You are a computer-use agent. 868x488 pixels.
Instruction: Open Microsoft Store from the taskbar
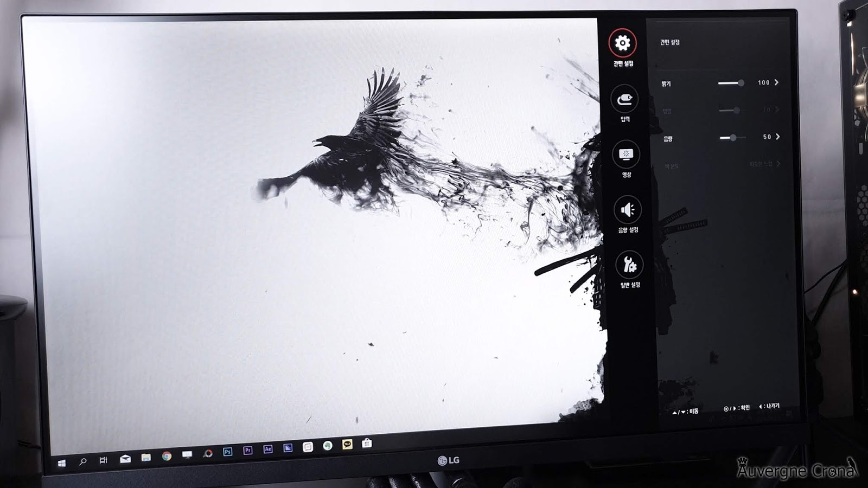pyautogui.click(x=367, y=443)
